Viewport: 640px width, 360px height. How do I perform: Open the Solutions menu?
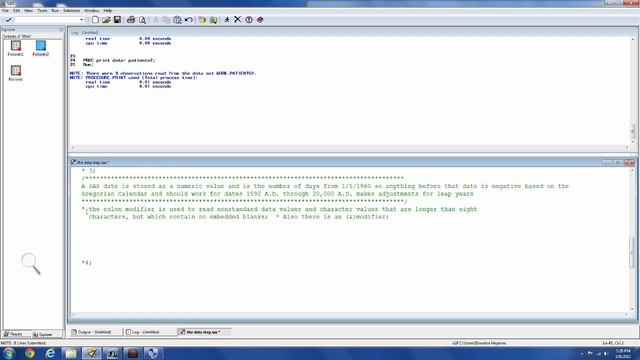click(x=72, y=10)
